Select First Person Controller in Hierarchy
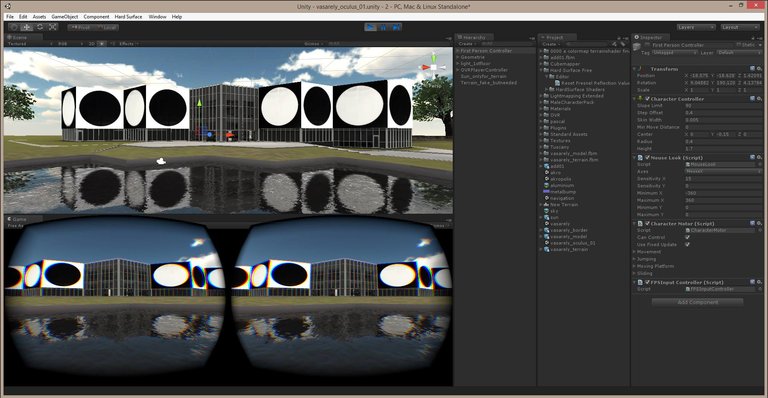 [495, 51]
